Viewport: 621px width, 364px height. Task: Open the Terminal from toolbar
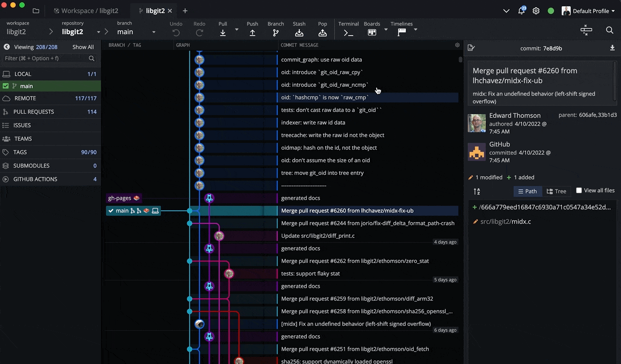click(348, 32)
